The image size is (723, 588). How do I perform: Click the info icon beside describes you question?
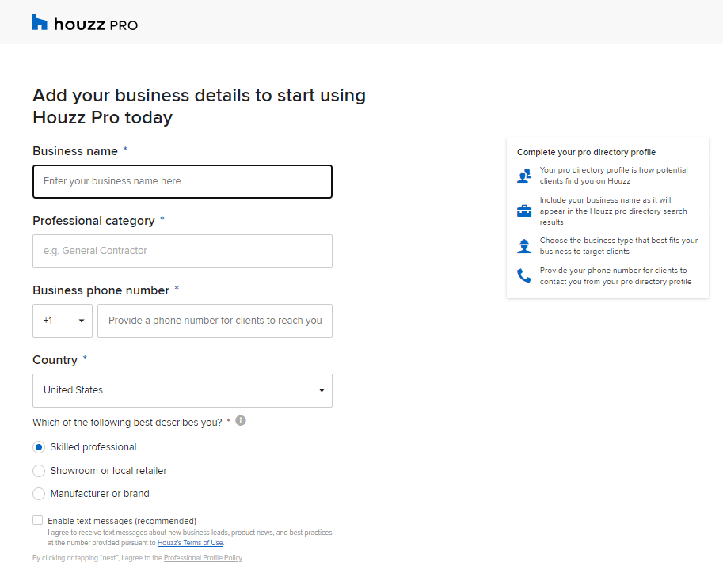[241, 421]
